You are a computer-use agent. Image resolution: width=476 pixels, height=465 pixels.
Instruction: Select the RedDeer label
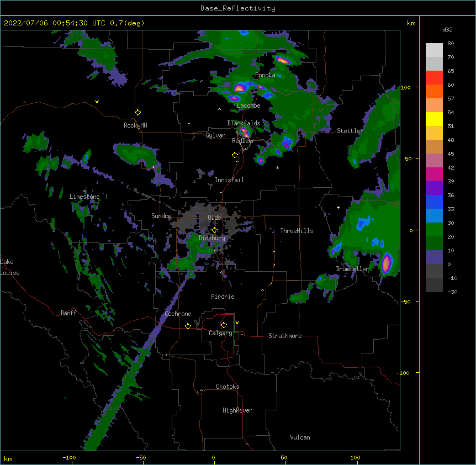point(243,141)
